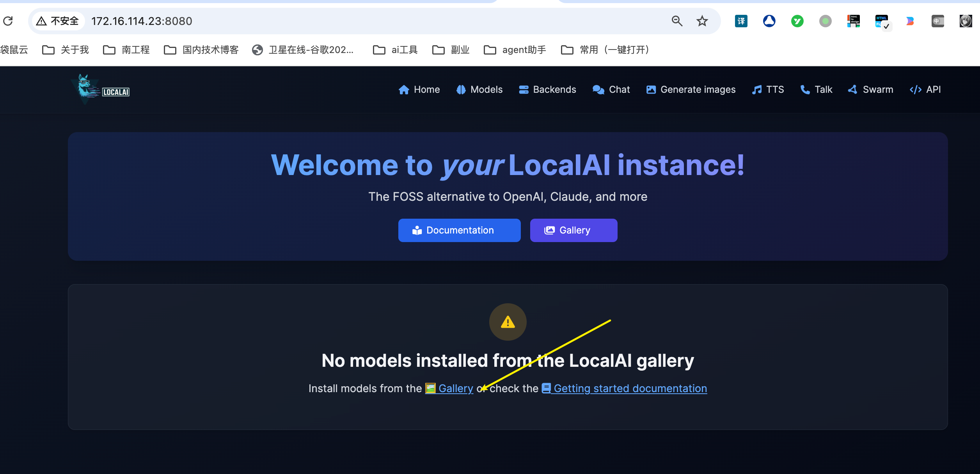Open the Models page
The width and height of the screenshot is (980, 474).
[479, 90]
